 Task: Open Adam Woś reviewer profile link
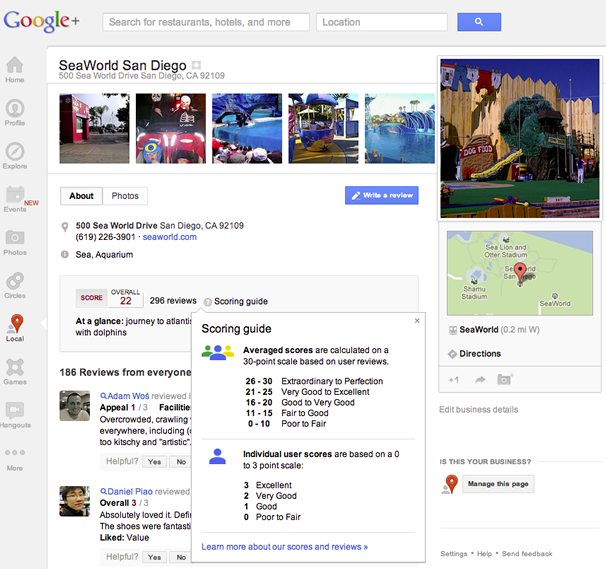[x=128, y=396]
